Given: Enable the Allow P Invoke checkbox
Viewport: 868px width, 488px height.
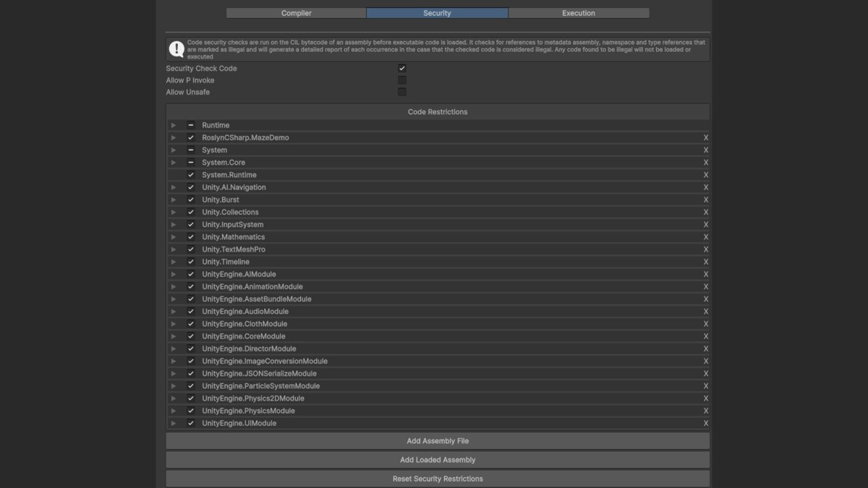Looking at the screenshot, I should coord(402,80).
